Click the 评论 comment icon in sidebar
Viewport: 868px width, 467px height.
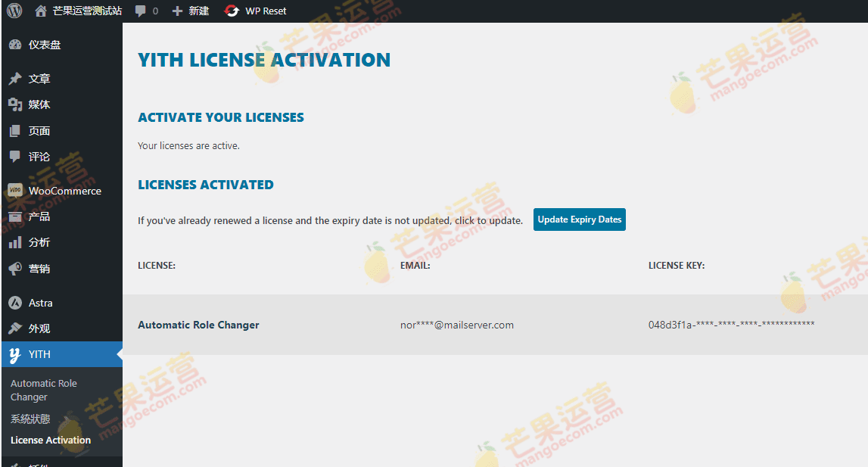pos(15,157)
